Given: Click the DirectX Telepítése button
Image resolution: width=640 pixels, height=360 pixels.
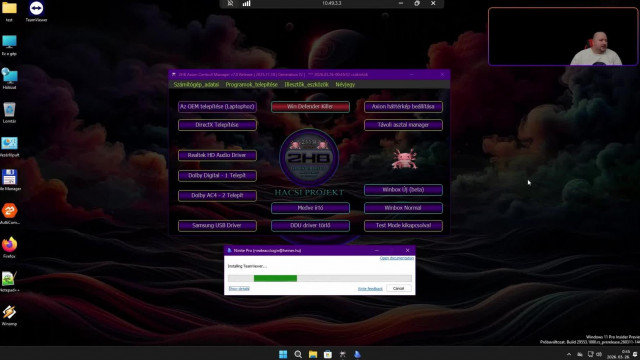Looking at the screenshot, I should coord(217,125).
